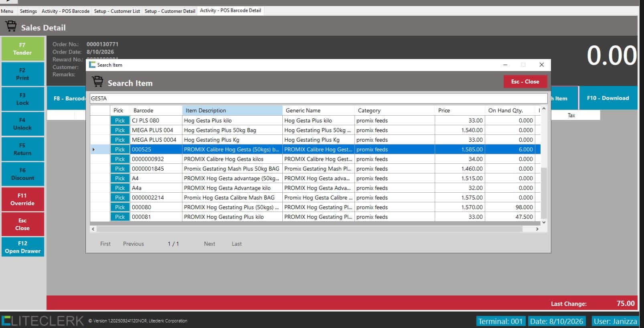
Task: Click the Sales Detail shopping cart icon
Action: point(11,26)
